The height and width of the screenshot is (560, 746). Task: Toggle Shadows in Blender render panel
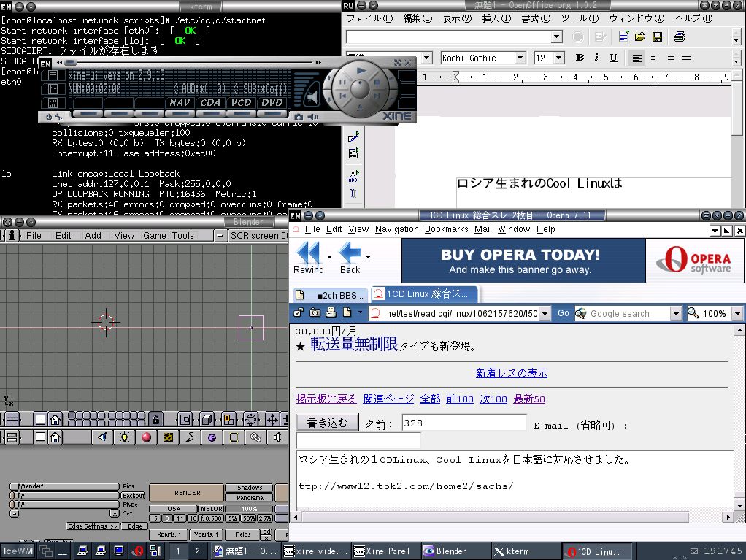click(250, 488)
